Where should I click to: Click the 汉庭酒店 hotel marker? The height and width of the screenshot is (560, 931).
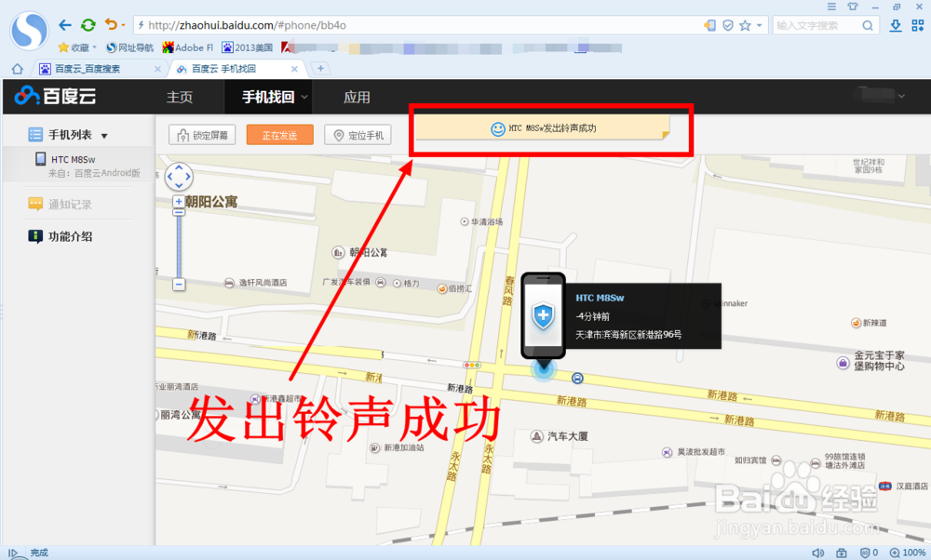[885, 486]
